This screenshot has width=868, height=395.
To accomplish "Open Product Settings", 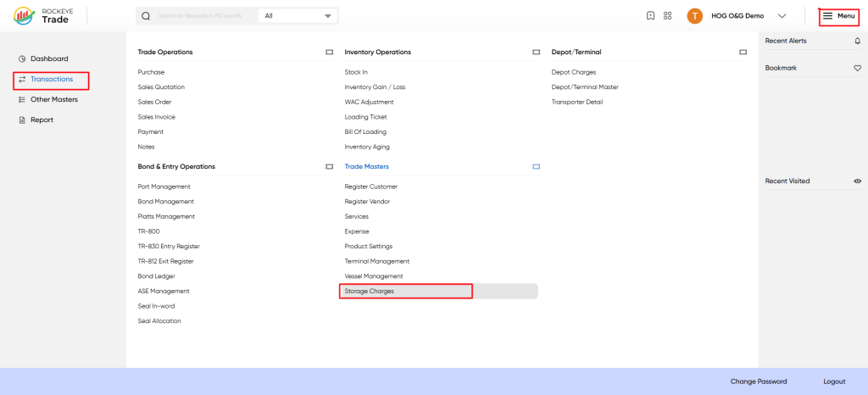I will tap(369, 246).
